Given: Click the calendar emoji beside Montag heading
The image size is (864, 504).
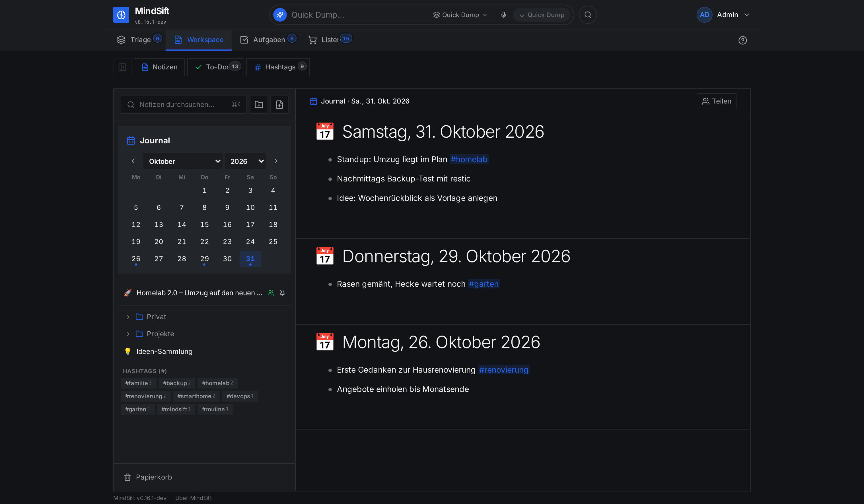Looking at the screenshot, I should pos(325,342).
